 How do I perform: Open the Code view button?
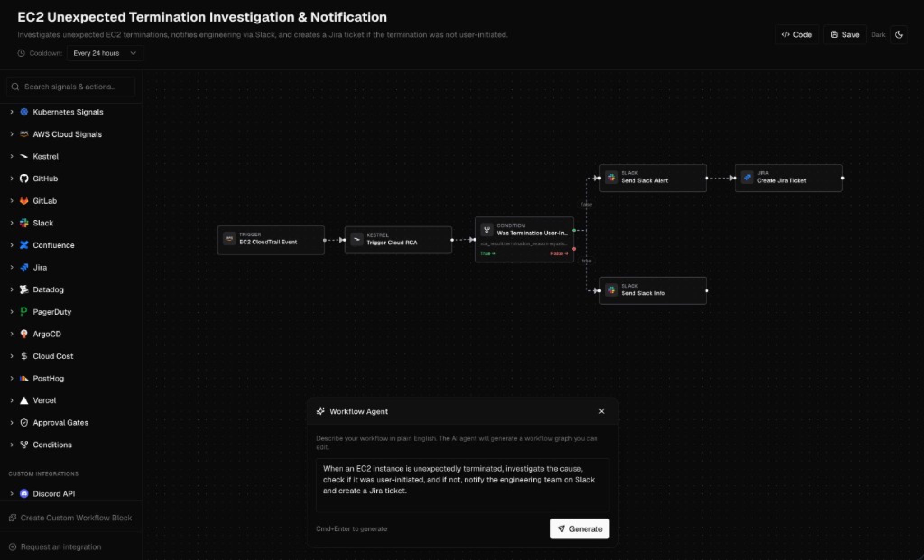click(797, 35)
